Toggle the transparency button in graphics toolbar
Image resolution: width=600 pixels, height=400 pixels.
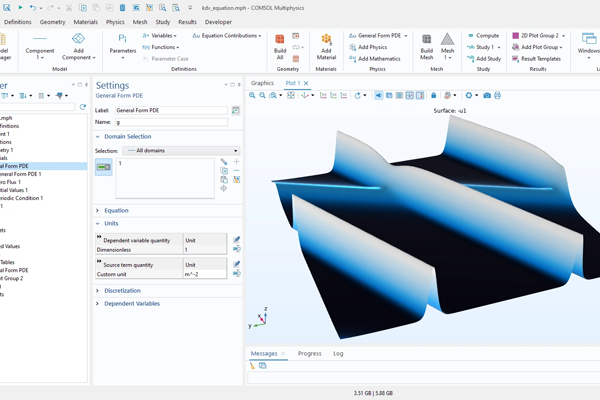pos(389,95)
